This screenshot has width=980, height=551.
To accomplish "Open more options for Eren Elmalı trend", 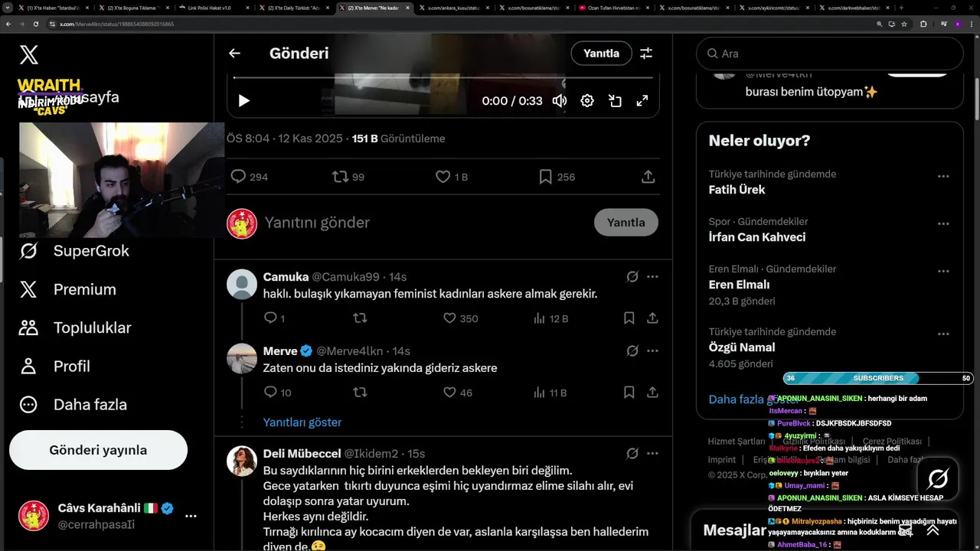I will [943, 271].
